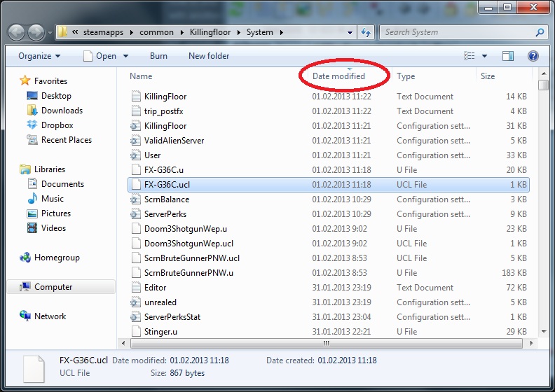Open the Network icon in navigation pane
The height and width of the screenshot is (392, 555).
click(25, 316)
